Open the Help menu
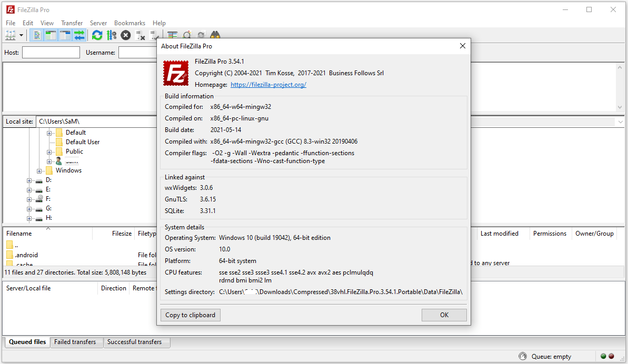The height and width of the screenshot is (364, 628). click(x=159, y=23)
